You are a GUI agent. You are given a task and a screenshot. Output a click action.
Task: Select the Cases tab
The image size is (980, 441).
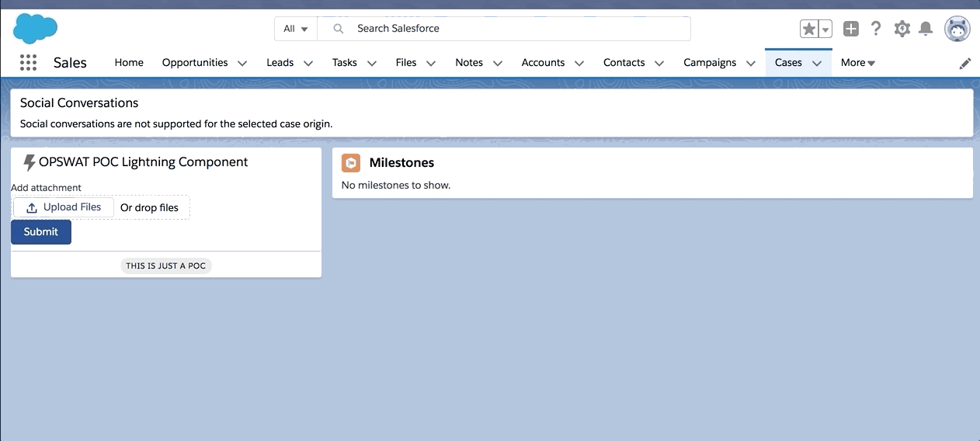tap(788, 63)
